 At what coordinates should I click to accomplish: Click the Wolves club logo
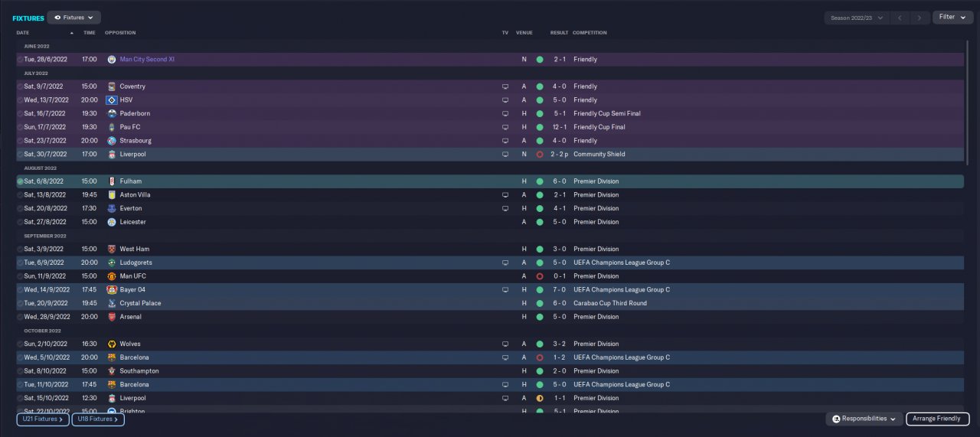click(112, 344)
